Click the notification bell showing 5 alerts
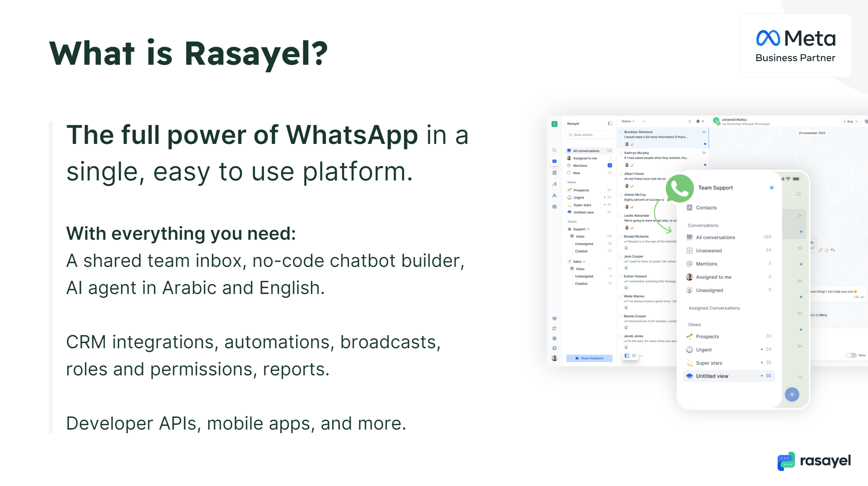 click(698, 121)
